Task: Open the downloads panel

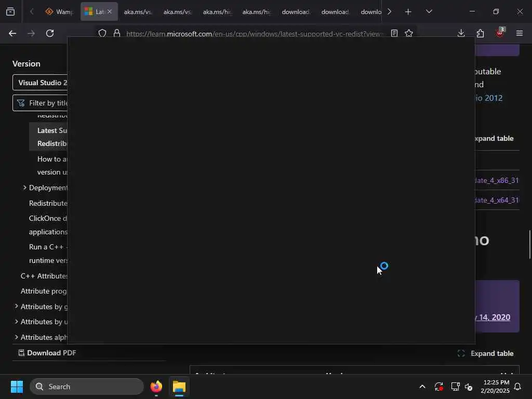Action: [461, 33]
